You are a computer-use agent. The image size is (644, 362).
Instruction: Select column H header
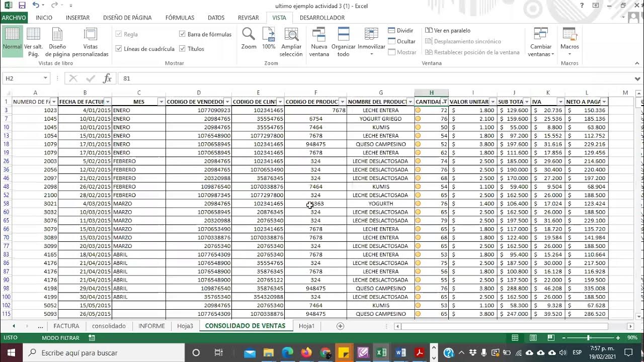click(x=431, y=93)
